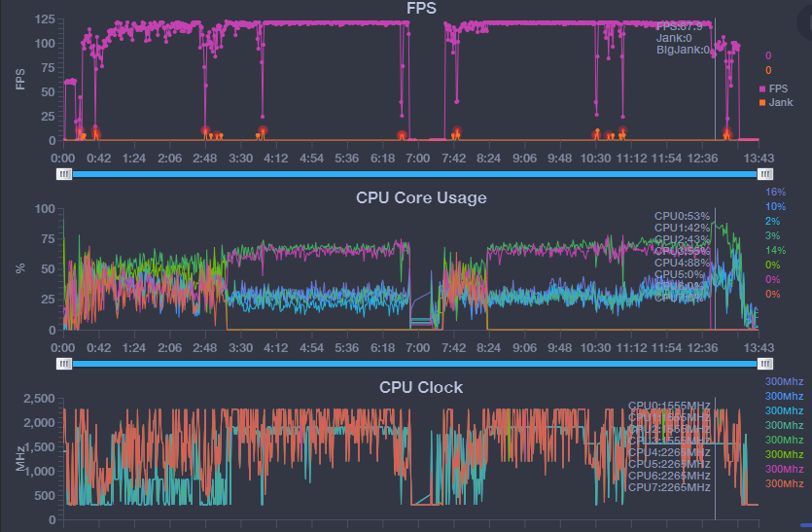Click the yellow-green 300Mhz clock value
This screenshot has width=812, height=532.
coord(784,454)
